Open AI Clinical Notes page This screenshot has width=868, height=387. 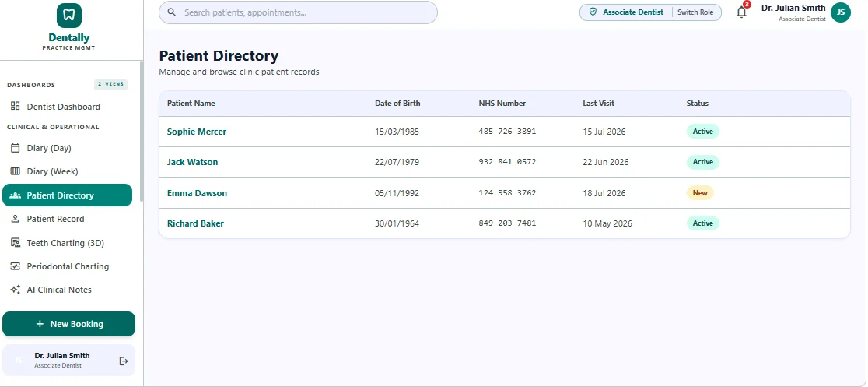(x=68, y=290)
